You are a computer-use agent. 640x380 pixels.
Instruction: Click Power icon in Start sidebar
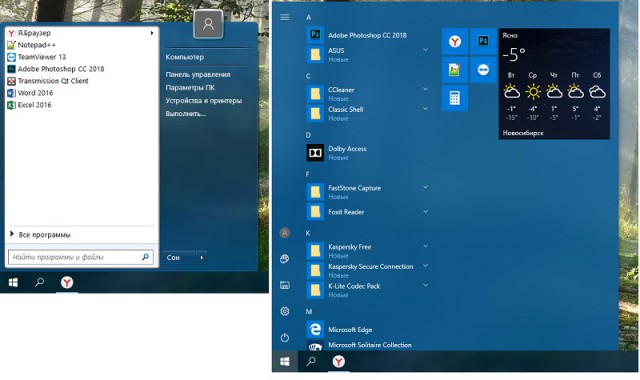click(x=285, y=338)
